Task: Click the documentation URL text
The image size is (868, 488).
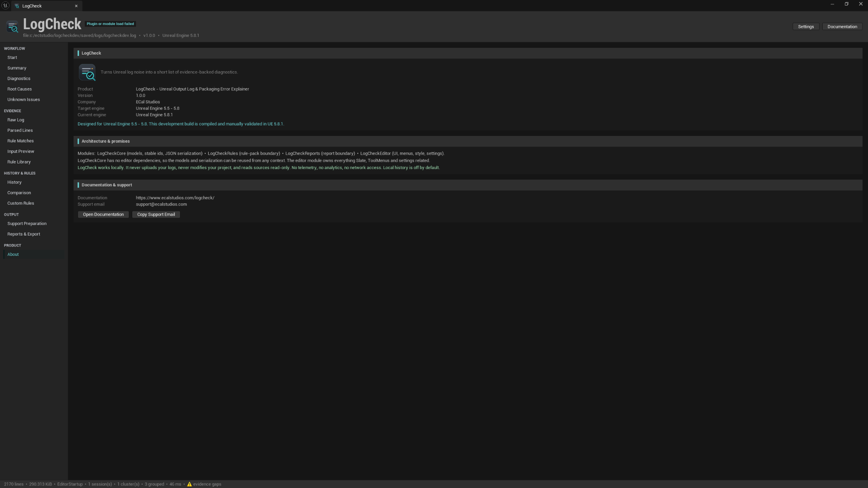Action: coord(175,198)
